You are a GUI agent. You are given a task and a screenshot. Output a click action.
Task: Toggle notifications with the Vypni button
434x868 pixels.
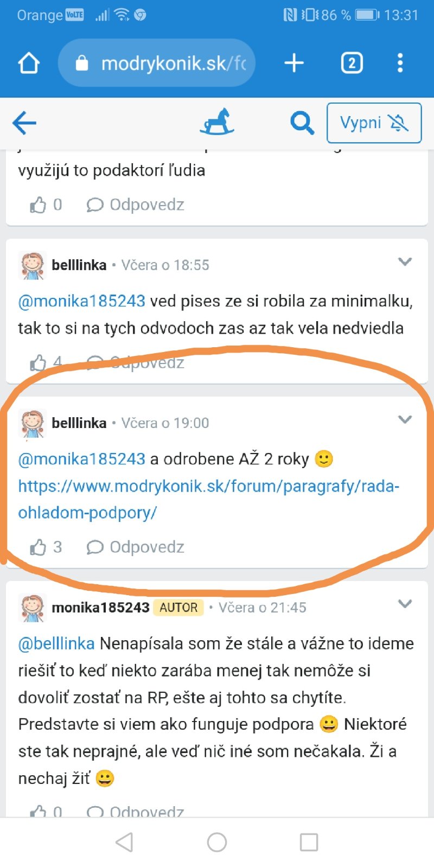point(374,123)
